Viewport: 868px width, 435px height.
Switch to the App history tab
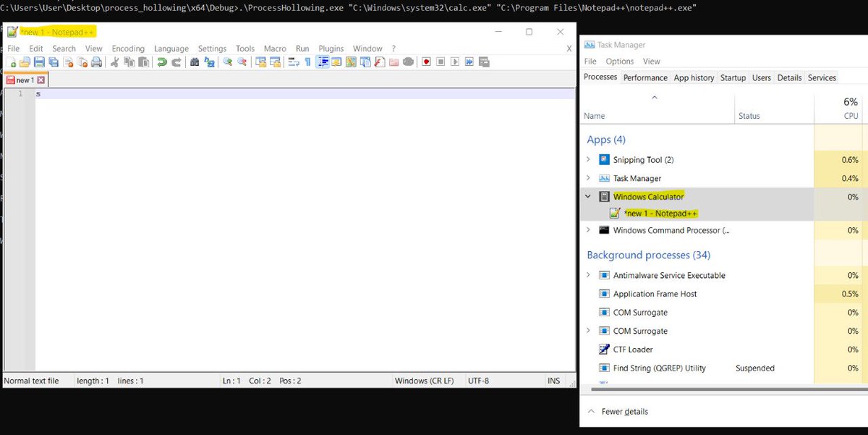click(694, 77)
